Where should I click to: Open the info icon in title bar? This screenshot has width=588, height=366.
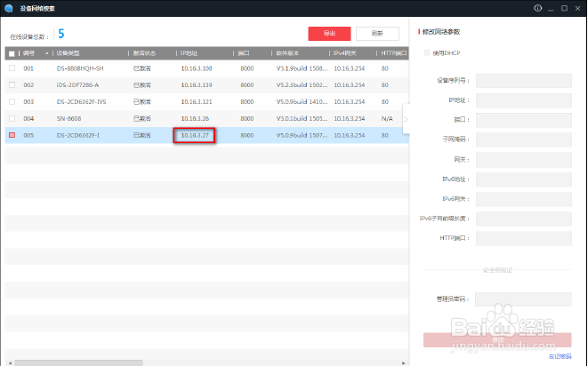(x=537, y=8)
